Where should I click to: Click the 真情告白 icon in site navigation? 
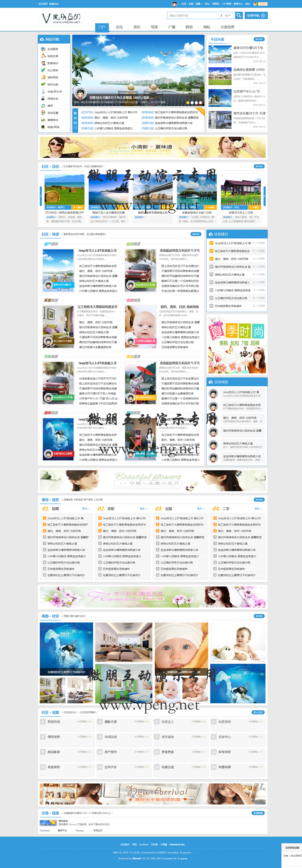coord(43,120)
